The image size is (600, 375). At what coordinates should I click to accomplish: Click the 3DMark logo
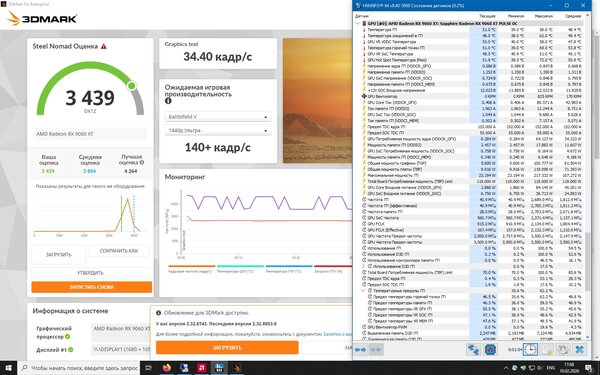42,18
